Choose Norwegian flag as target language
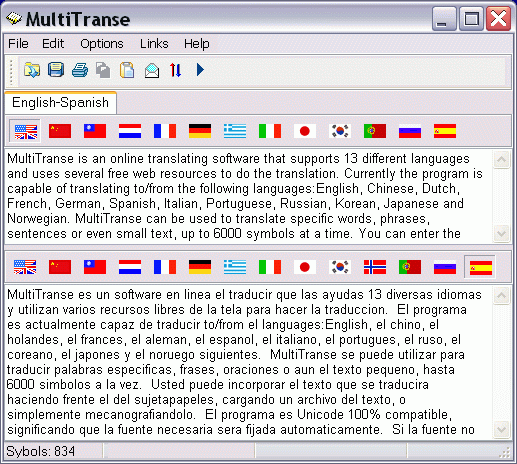This screenshot has height=464, width=517. coord(375,267)
